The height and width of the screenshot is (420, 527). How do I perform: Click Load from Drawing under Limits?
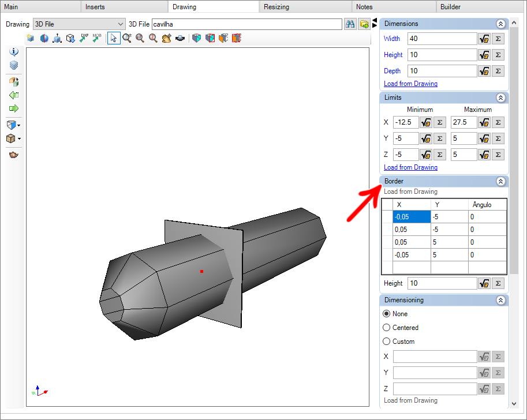[x=410, y=167]
